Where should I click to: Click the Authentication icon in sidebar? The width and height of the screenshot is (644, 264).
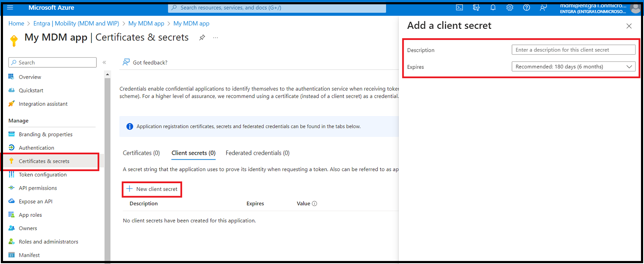pos(12,147)
